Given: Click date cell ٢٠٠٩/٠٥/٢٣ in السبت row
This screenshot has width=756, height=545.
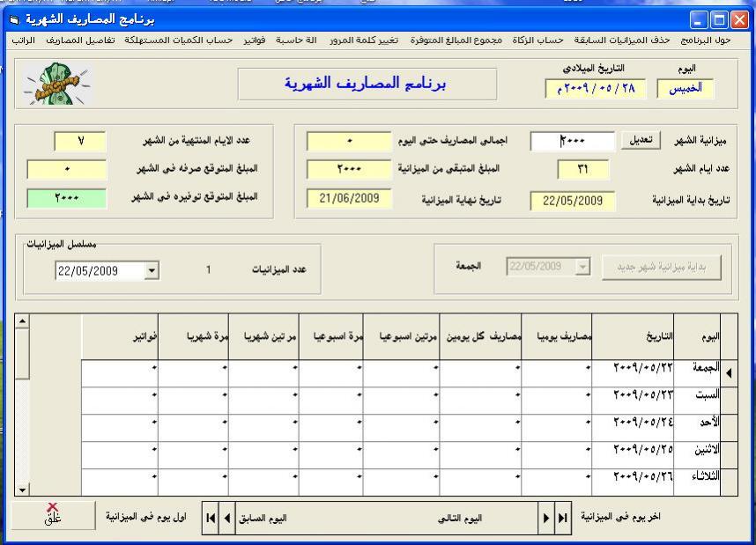Looking at the screenshot, I should click(633, 401).
